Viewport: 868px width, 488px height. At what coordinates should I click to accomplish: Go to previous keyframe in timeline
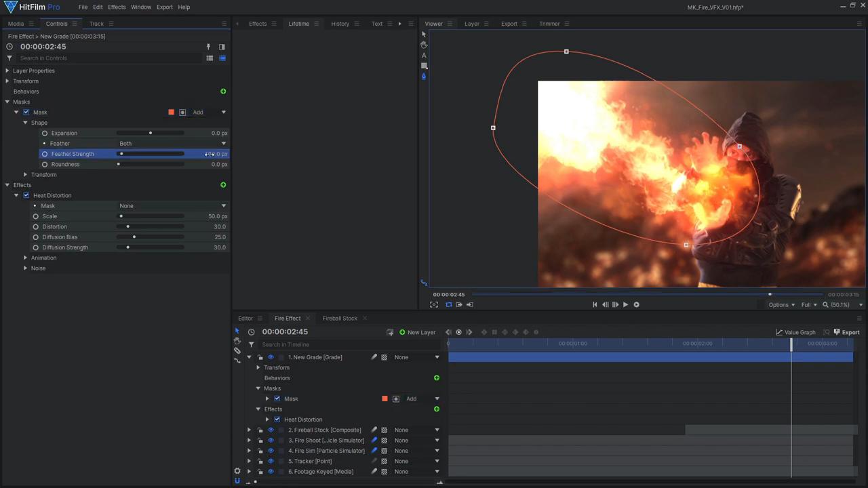(x=448, y=333)
